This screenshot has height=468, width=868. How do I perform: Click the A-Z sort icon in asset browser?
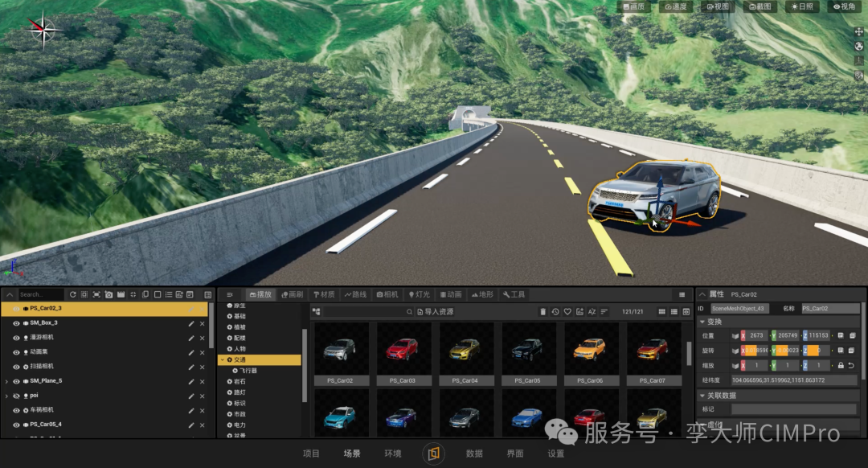point(592,312)
